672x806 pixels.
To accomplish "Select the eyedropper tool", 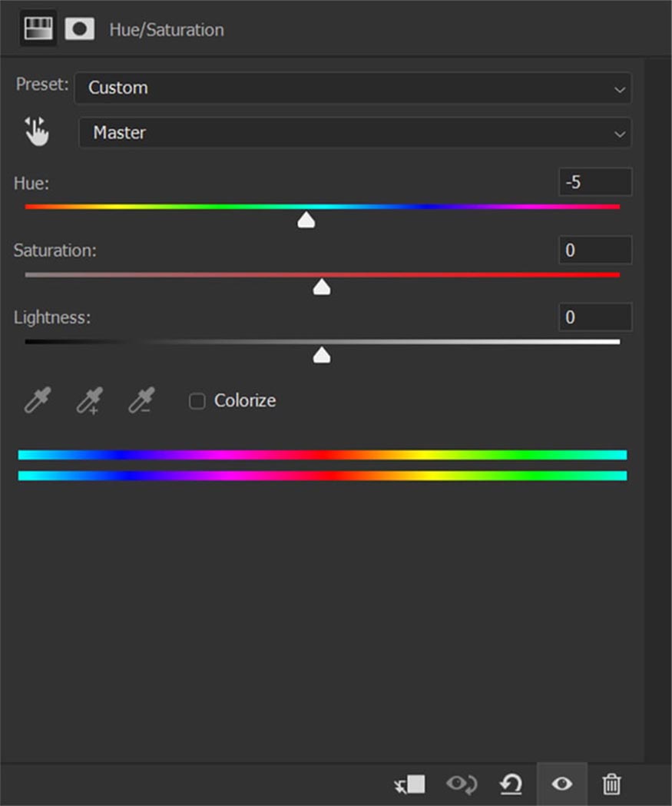I will pos(36,400).
